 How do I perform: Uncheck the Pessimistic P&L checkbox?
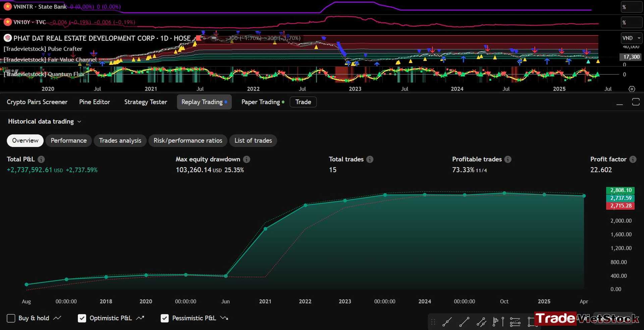tap(164, 318)
